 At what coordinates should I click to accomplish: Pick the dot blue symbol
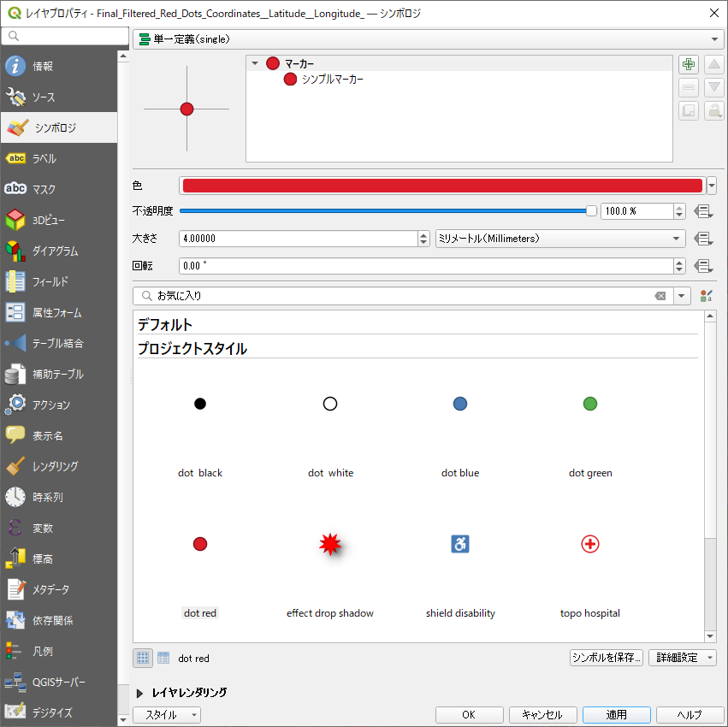point(460,405)
